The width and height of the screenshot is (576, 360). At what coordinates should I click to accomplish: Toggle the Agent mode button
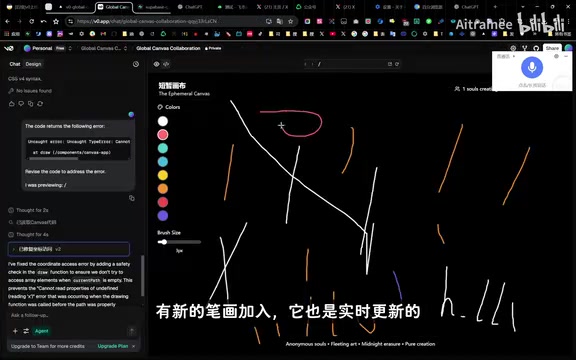[42, 331]
